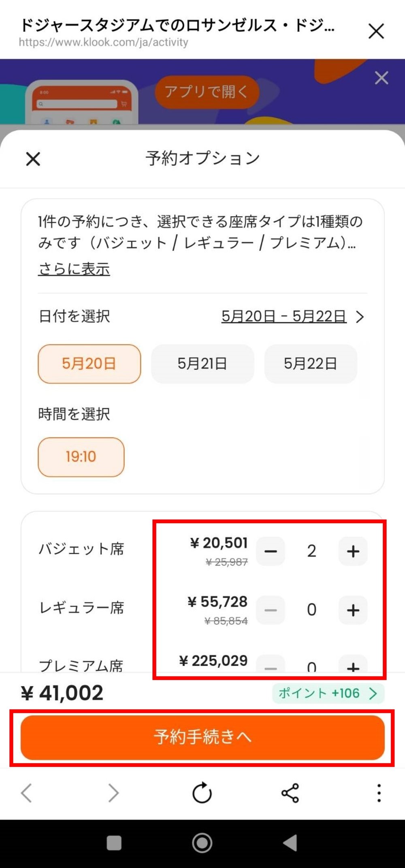Increase バジェット席 quantity with plus
The height and width of the screenshot is (868, 405).
coord(353,550)
